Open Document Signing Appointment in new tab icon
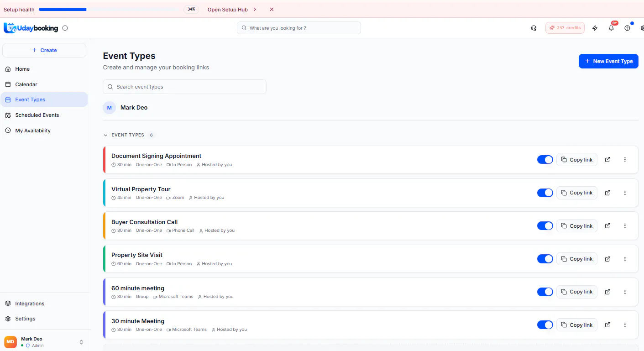The image size is (644, 351). point(607,160)
